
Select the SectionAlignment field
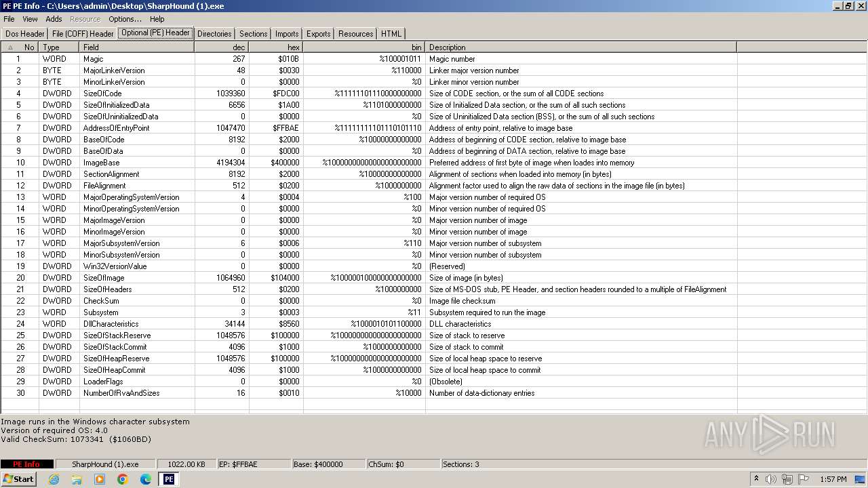point(111,174)
